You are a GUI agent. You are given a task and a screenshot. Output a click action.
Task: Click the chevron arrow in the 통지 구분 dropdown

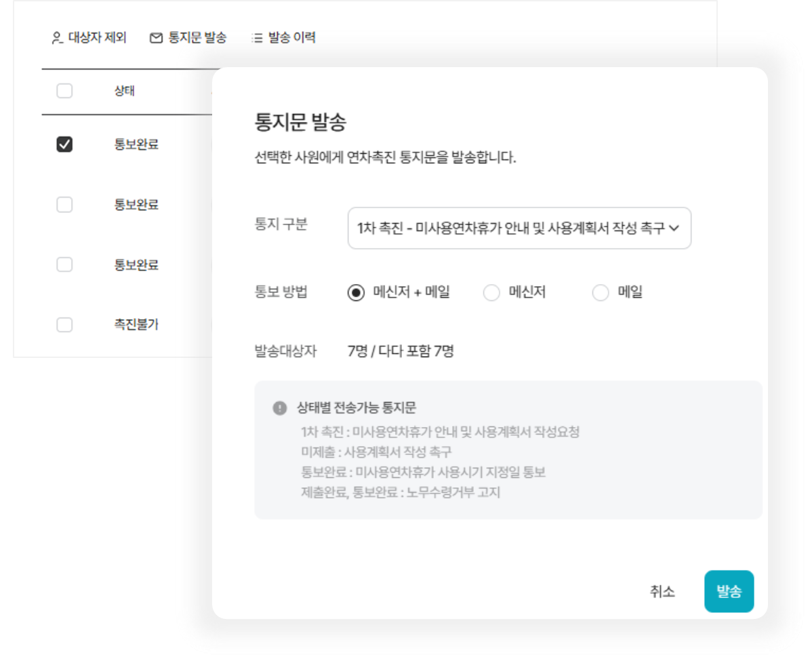click(674, 228)
